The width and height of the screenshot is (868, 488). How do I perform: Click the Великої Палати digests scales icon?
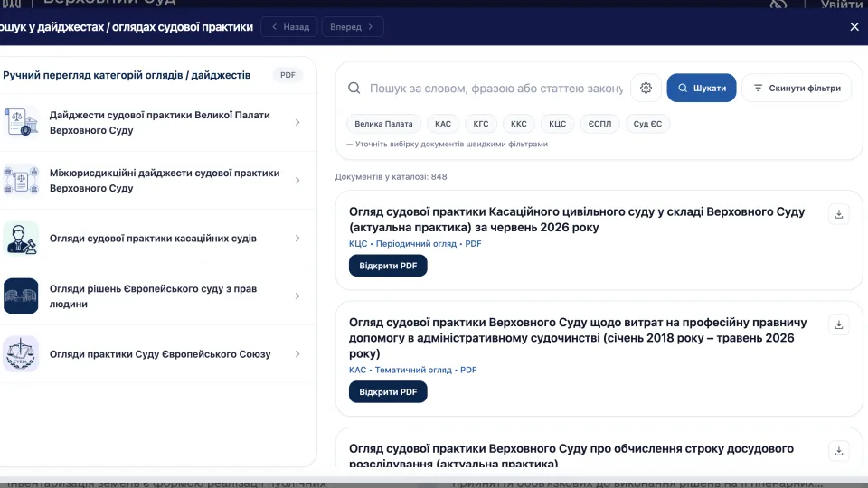tap(21, 122)
